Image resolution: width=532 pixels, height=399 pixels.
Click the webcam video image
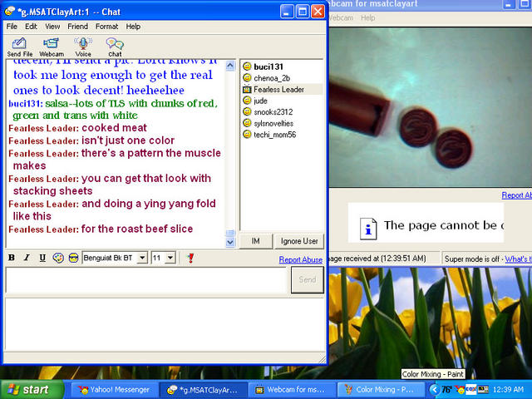click(431, 107)
